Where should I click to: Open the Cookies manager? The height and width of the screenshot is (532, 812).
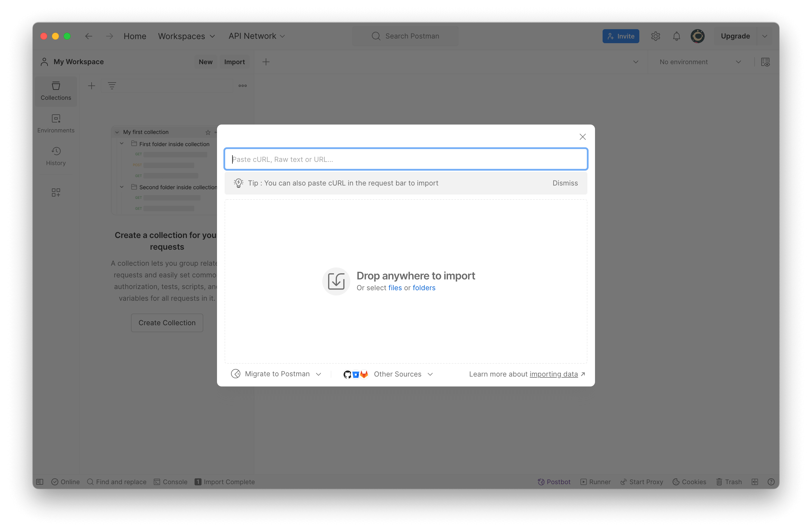click(x=689, y=482)
